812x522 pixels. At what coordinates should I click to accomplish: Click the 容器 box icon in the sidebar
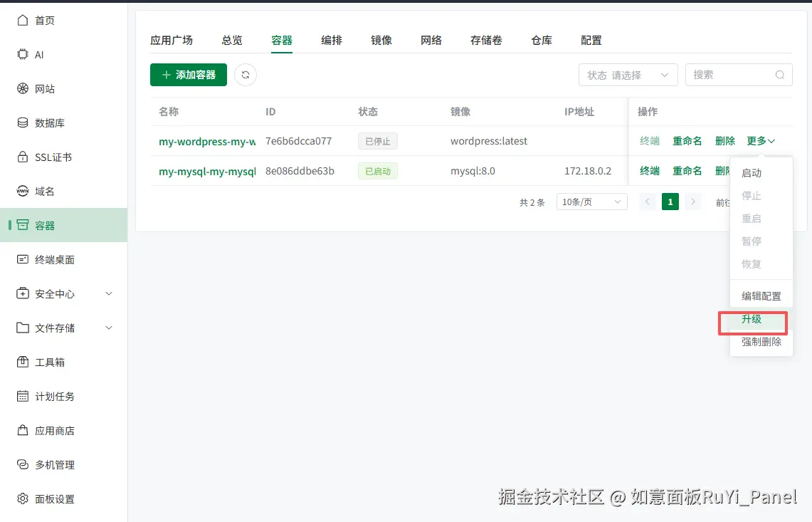tap(23, 225)
